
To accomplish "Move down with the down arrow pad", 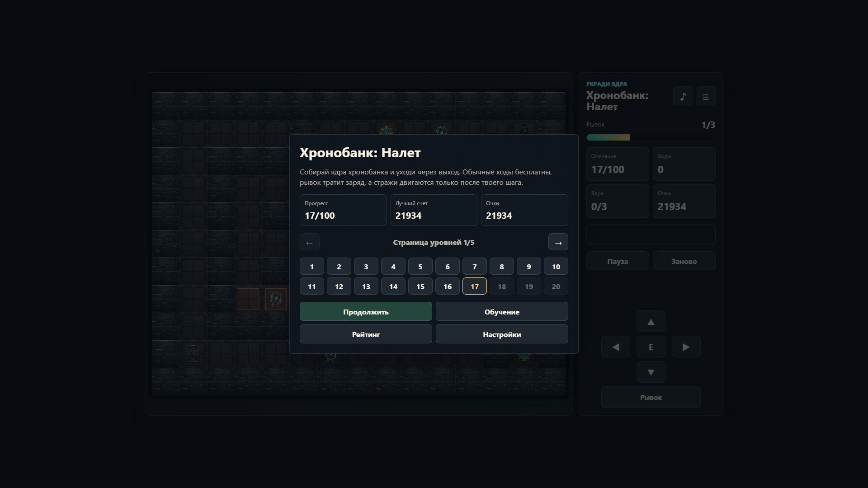I will point(651,372).
